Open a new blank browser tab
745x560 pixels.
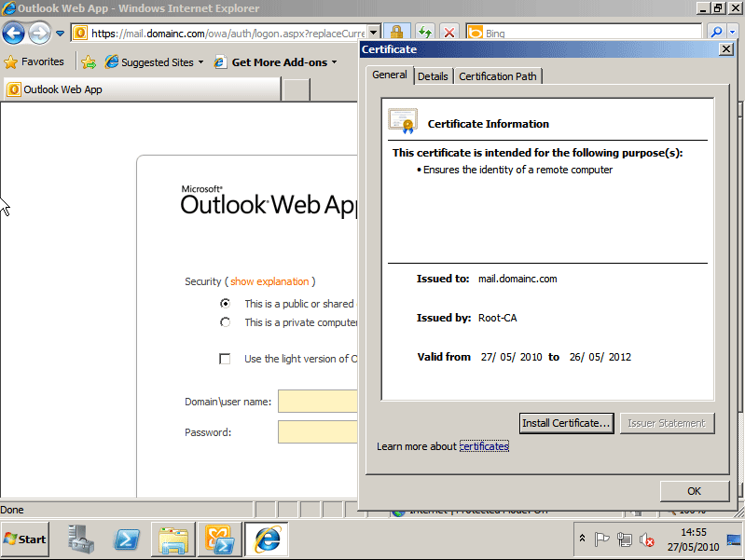click(x=296, y=89)
